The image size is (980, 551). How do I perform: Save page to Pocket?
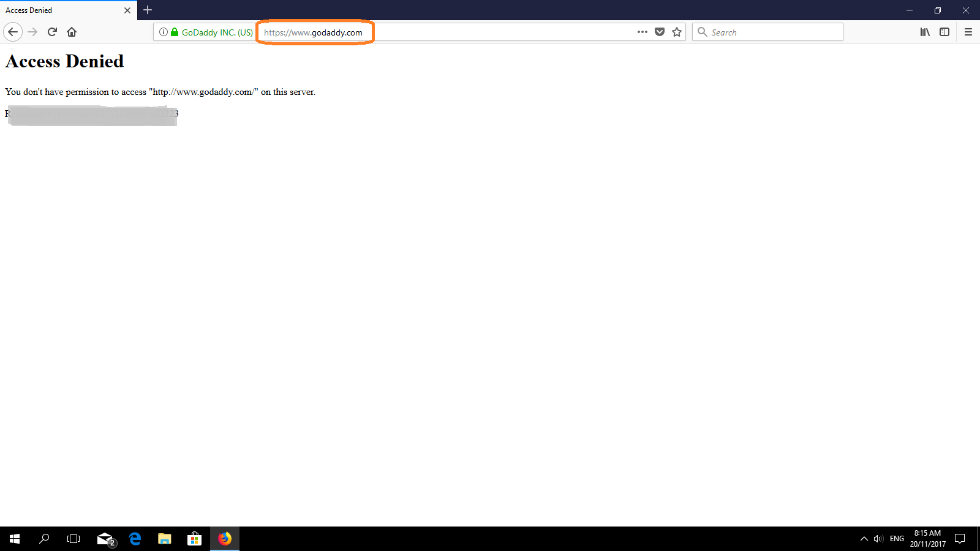[659, 32]
